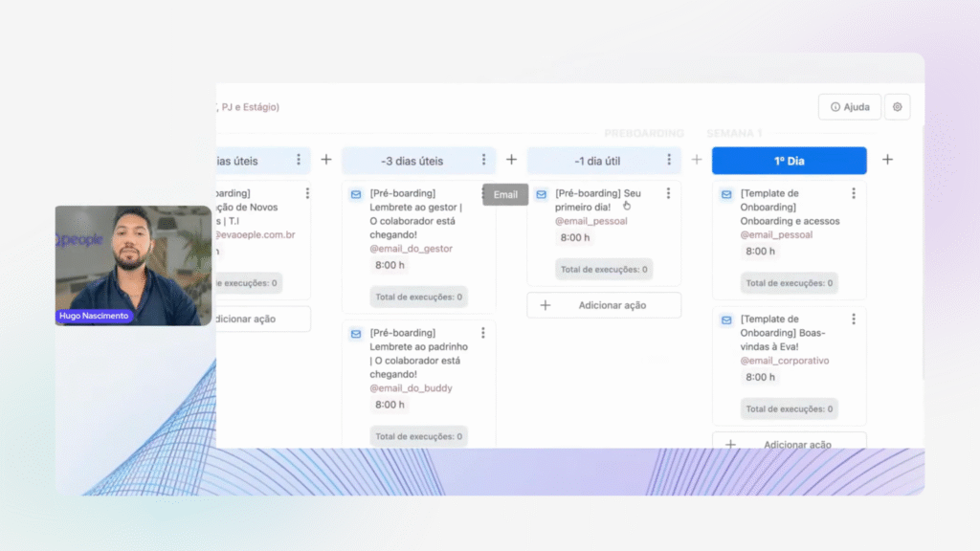Click email icon on Lembrete ao padrinho card
Screen dimensions: 980x551
(356, 334)
